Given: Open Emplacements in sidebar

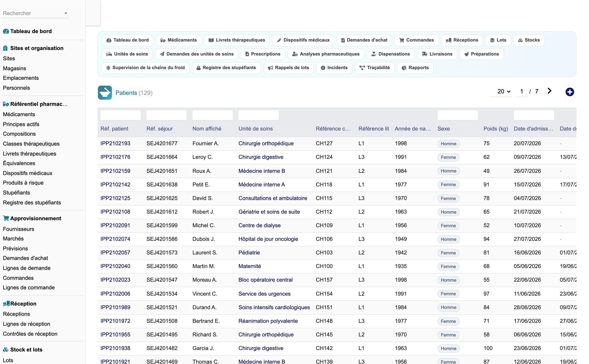Looking at the screenshot, I should tap(21, 78).
